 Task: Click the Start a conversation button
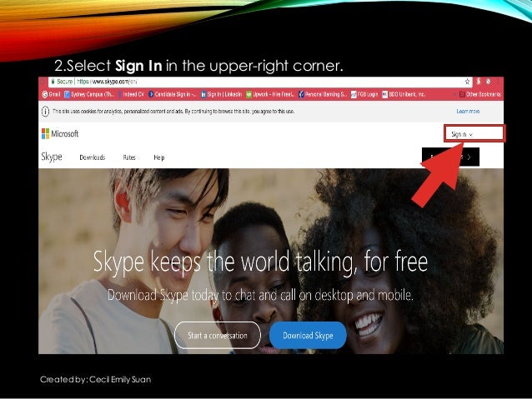coord(218,335)
